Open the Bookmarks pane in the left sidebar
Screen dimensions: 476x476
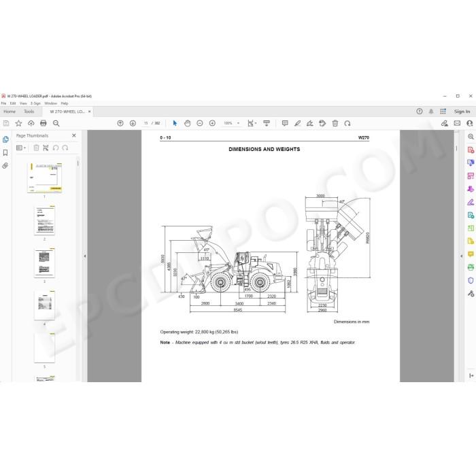click(x=5, y=153)
